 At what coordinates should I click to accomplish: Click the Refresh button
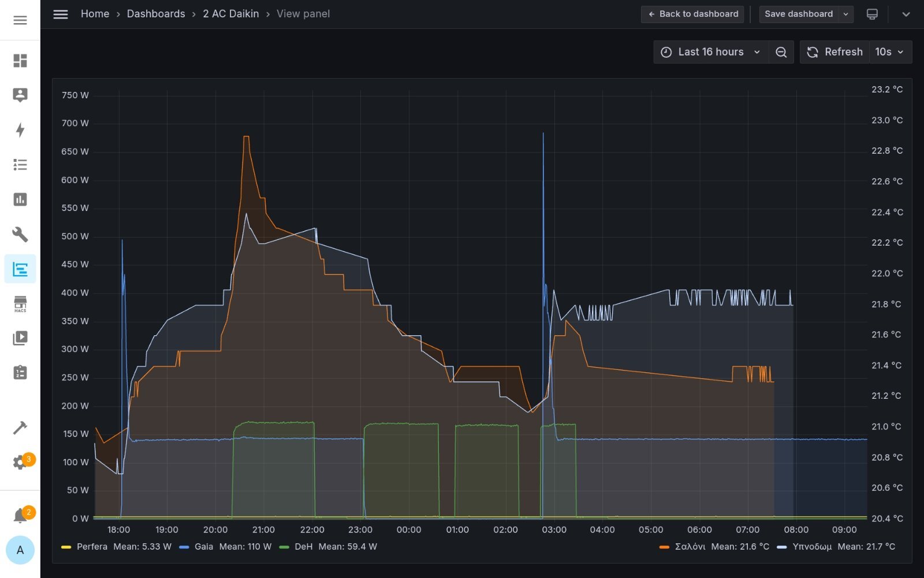pyautogui.click(x=834, y=52)
